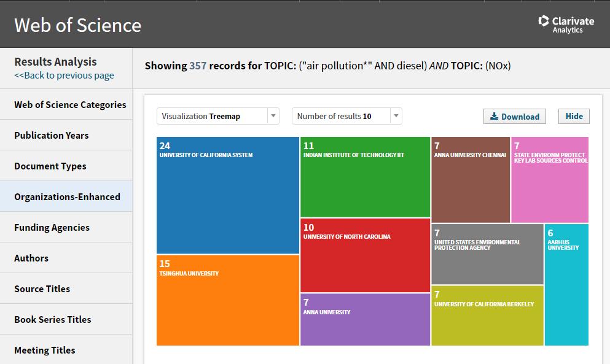Click State Environm Protect Key Lab block

[550, 180]
